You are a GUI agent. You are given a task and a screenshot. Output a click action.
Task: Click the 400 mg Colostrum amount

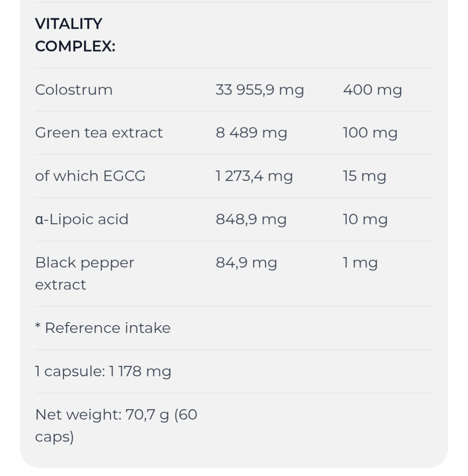(372, 90)
